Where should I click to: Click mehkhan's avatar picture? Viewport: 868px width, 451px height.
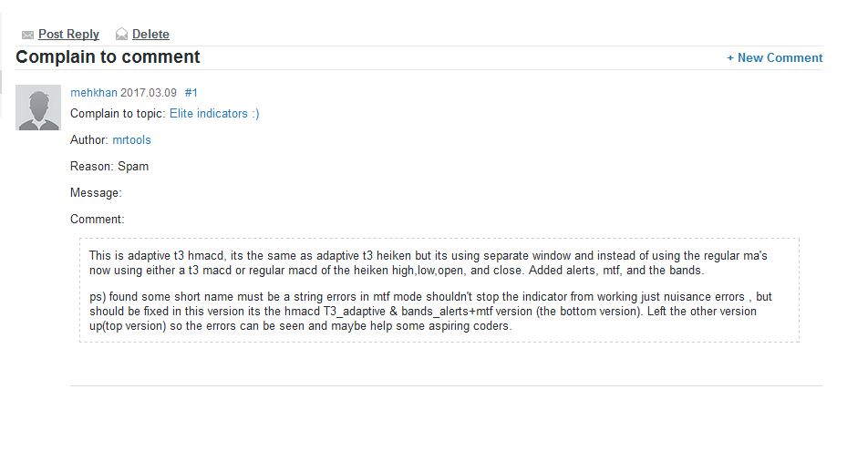click(38, 108)
